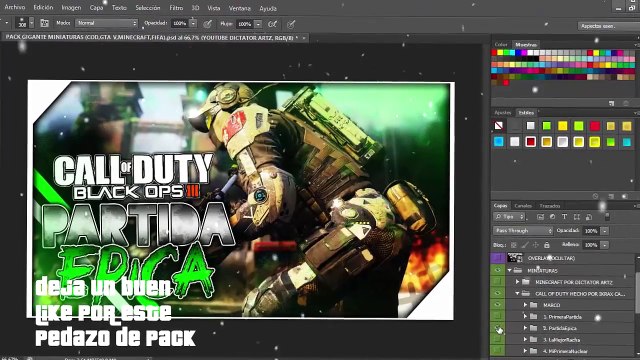Create new swatch from foreground icon
This screenshot has width=640, height=360.
tap(611, 103)
